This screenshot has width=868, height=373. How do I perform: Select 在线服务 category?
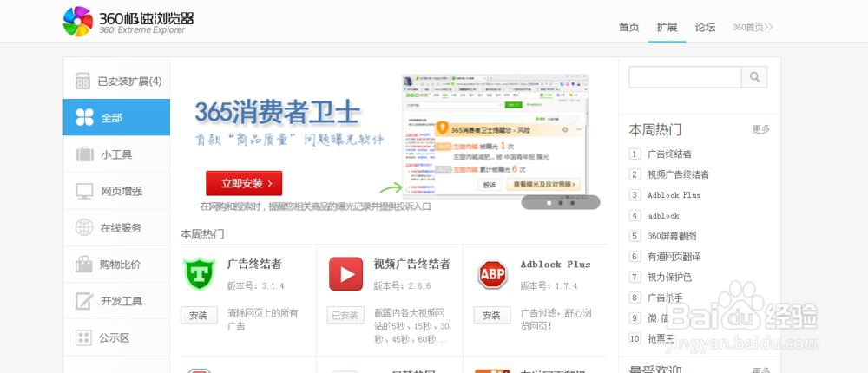coord(116,227)
